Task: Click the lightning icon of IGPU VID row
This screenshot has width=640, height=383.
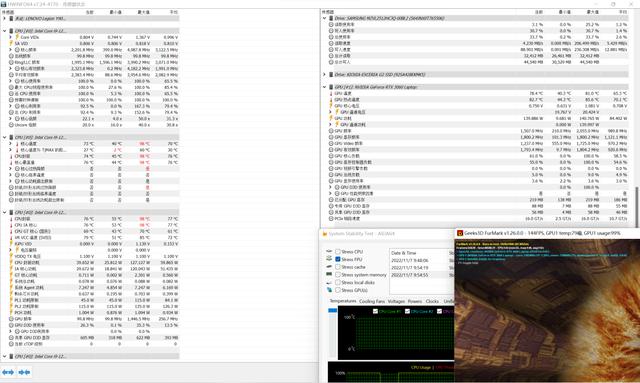Action: (11, 244)
